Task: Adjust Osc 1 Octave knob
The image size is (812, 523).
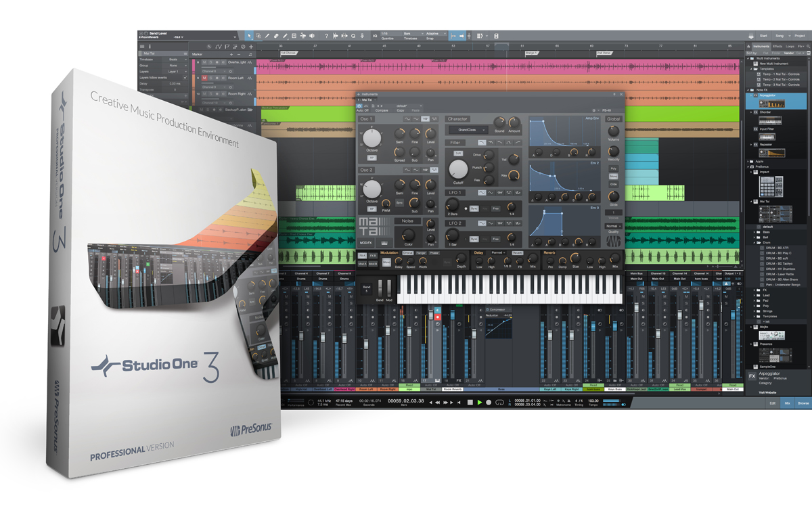Action: pyautogui.click(x=372, y=138)
